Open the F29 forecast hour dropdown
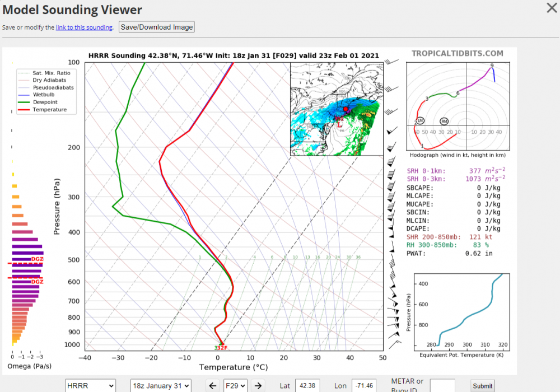Viewport: 560px width, 392px height. pos(235,385)
